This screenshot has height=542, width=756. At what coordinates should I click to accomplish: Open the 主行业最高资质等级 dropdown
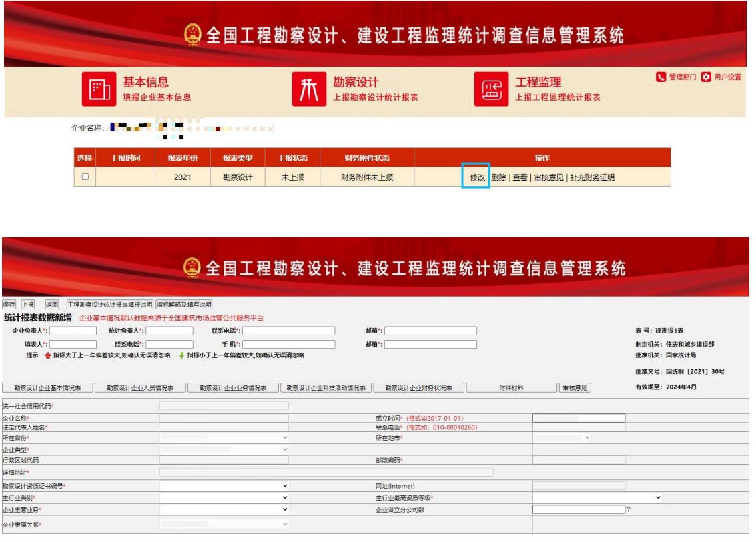(599, 497)
